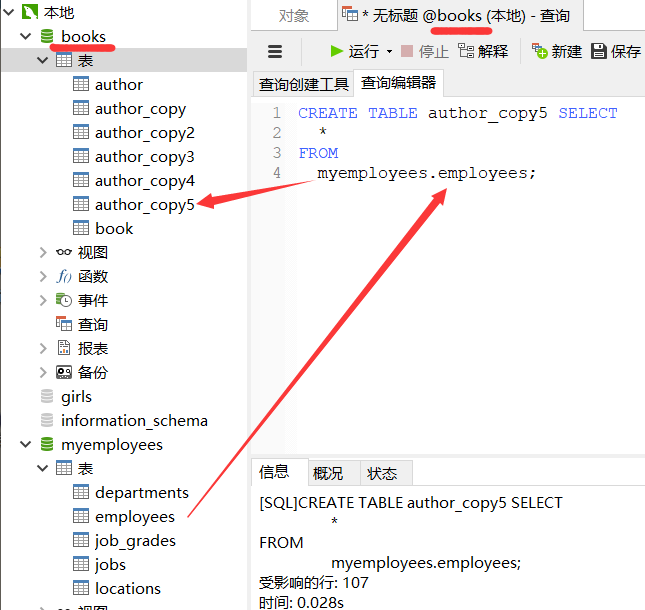Open the 运行 dropdown arrow

pos(389,52)
